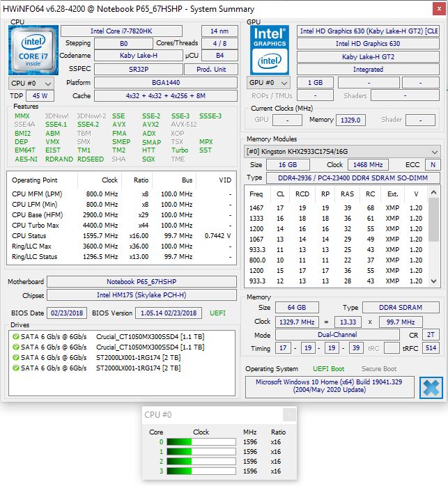Click the BIOS Version 1.05.14 field
The width and height of the screenshot is (448, 486).
pos(169,313)
